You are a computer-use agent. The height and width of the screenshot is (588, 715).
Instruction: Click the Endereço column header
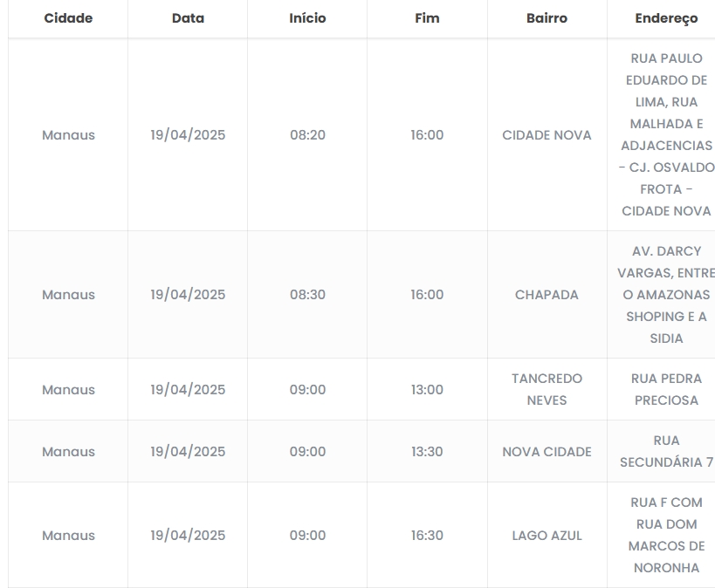click(666, 18)
